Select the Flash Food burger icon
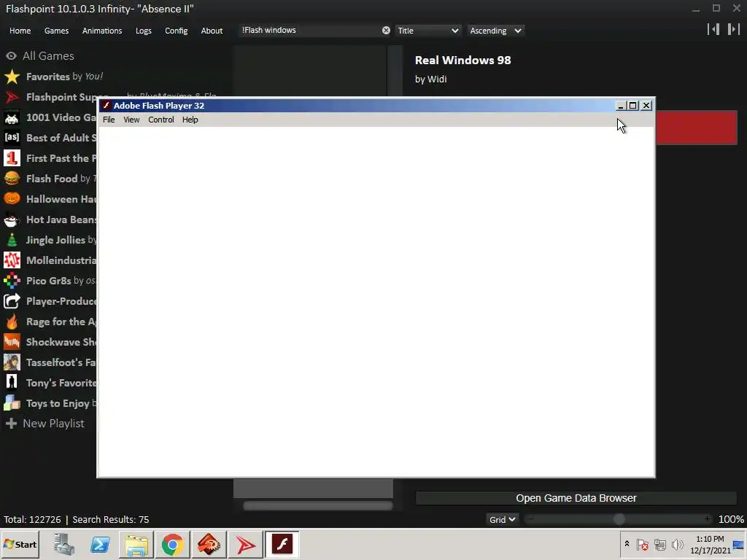Viewport: 747px width, 560px height. click(12, 179)
